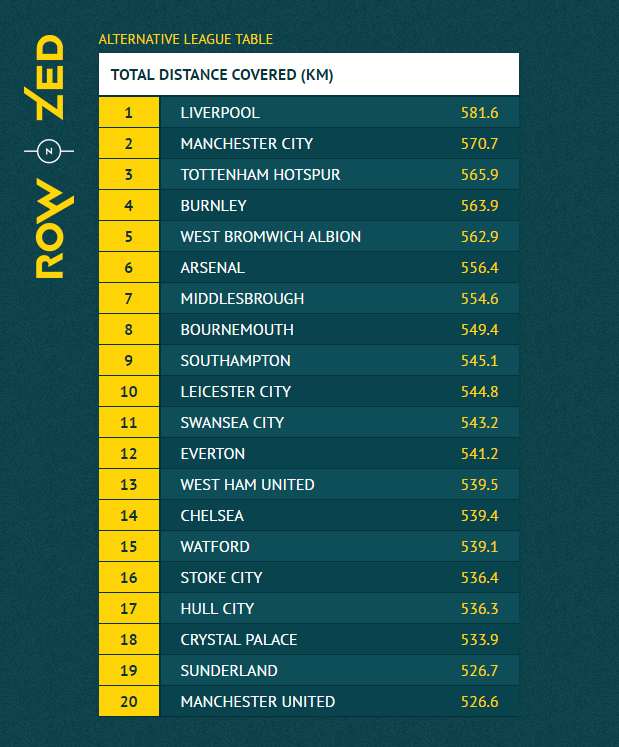The height and width of the screenshot is (747, 619).
Task: Click rank number 4 yellow cell
Action: (129, 206)
